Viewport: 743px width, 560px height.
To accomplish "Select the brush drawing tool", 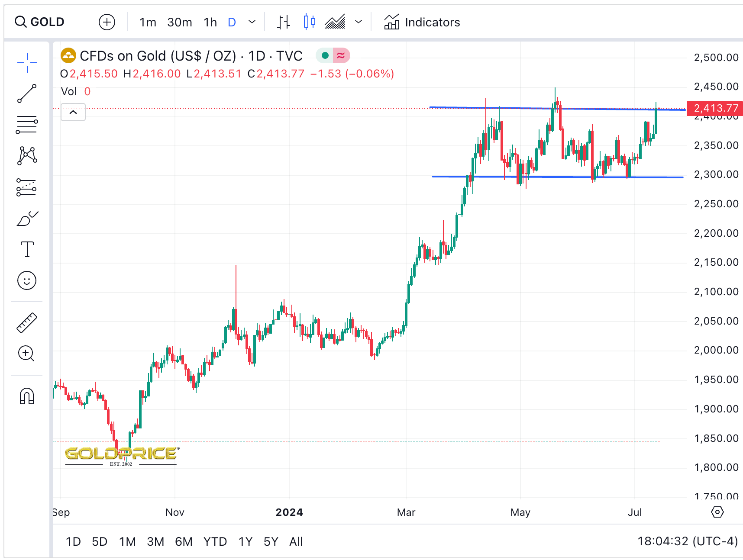I will (x=27, y=219).
